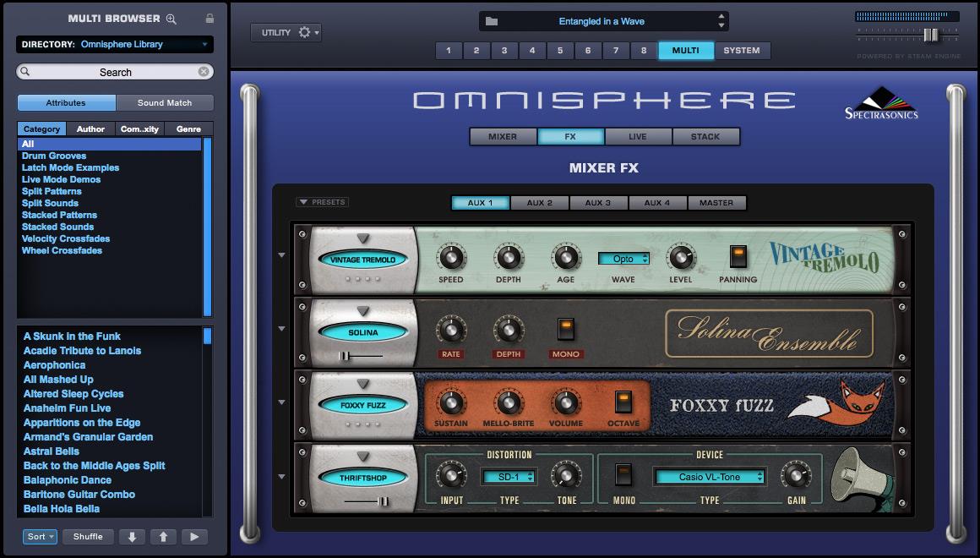Viewport: 980px width, 558px height.
Task: Click the Shuffle button
Action: [87, 536]
